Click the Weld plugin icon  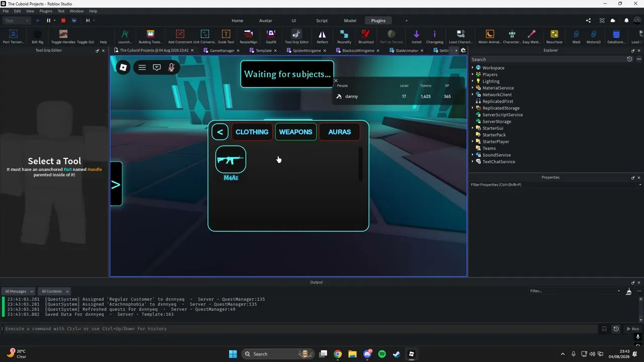(576, 36)
